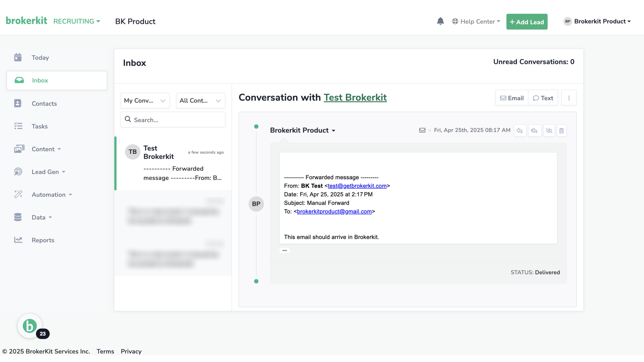Expand the Automation sidebar menu

[x=52, y=195]
